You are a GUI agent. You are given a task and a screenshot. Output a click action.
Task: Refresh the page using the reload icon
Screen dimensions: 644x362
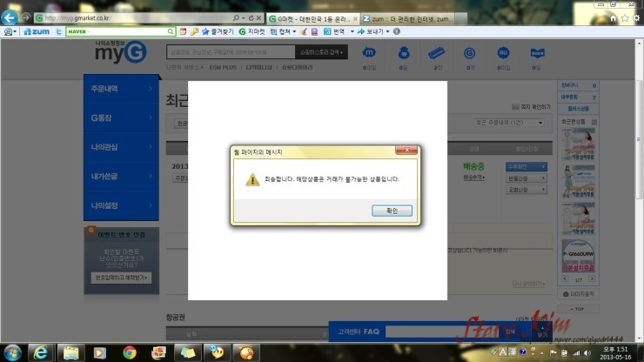click(x=251, y=18)
